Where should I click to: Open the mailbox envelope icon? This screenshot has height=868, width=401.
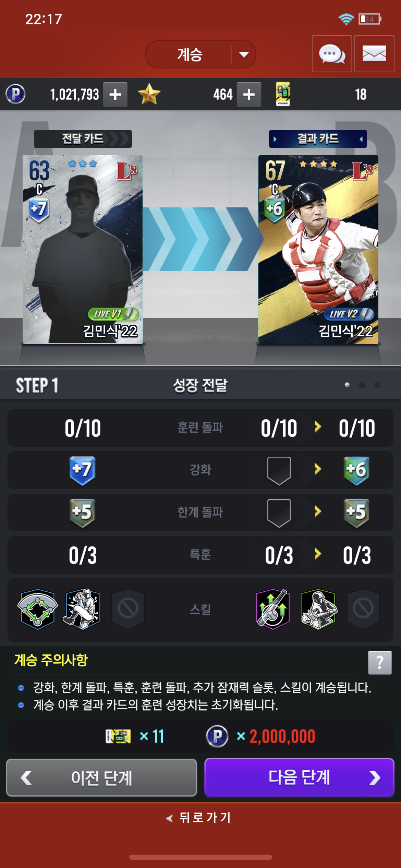point(374,54)
